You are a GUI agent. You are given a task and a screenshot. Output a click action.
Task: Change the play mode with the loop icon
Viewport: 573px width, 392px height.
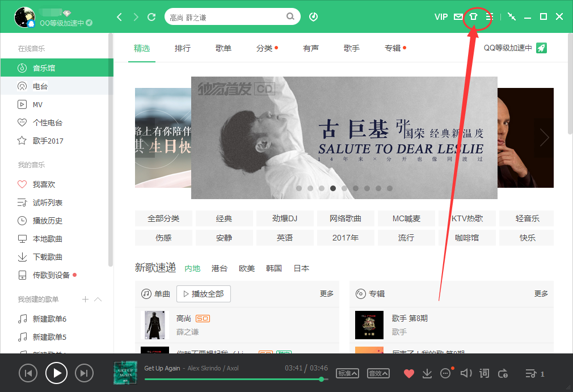pyautogui.click(x=503, y=373)
